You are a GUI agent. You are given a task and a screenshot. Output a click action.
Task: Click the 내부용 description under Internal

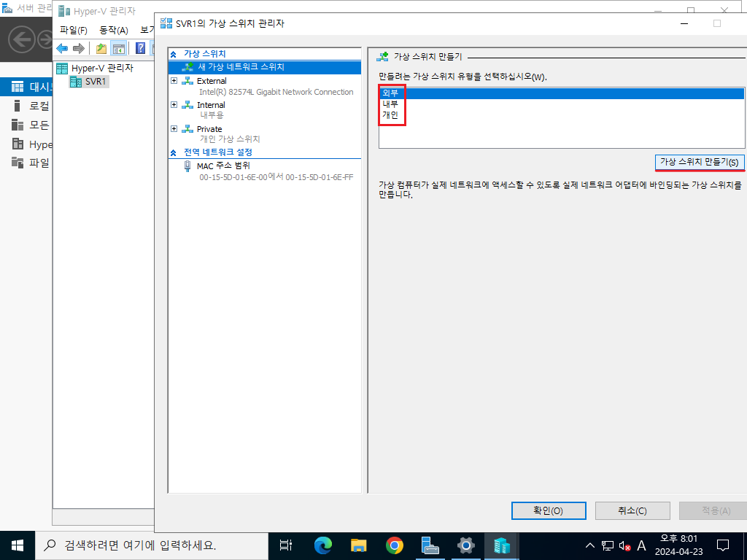(x=212, y=114)
